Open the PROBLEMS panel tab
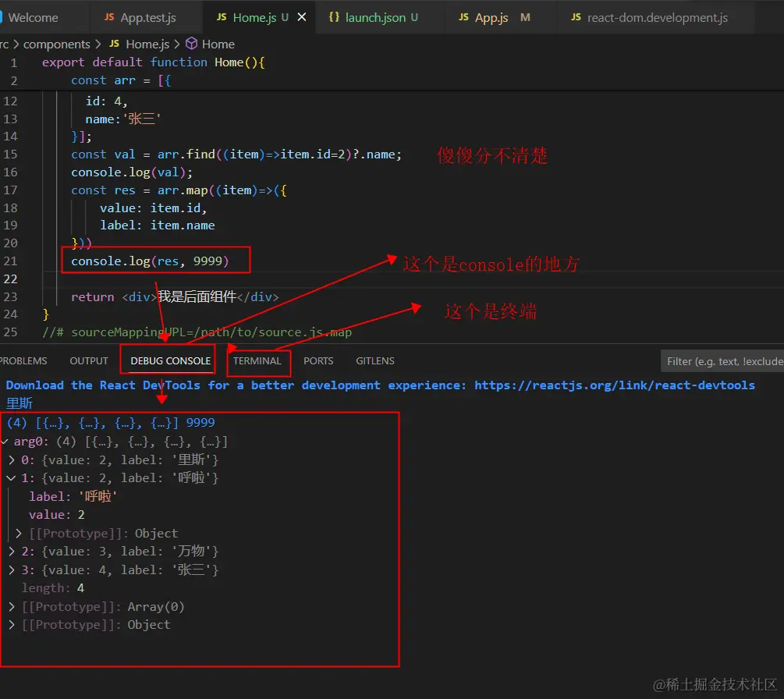The width and height of the screenshot is (784, 699). coord(23,361)
